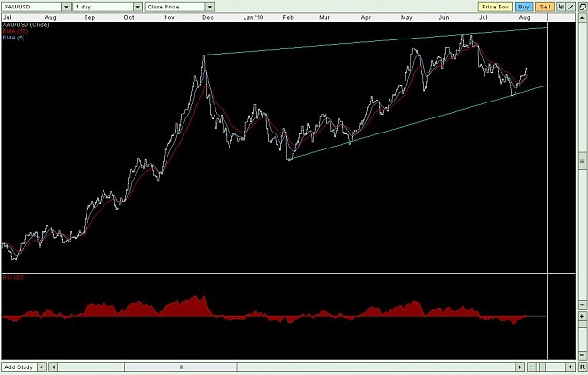
Task: Click the horizontal zoom slider handle
Action: [x=542, y=367]
